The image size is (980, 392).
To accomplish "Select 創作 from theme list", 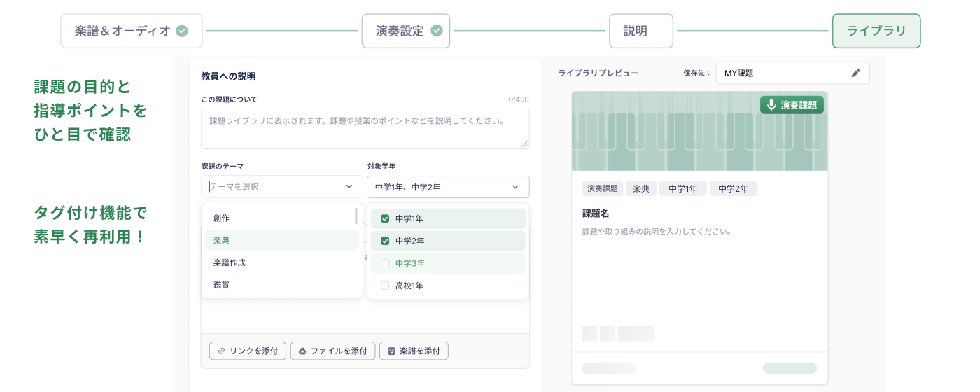I will pos(281,218).
